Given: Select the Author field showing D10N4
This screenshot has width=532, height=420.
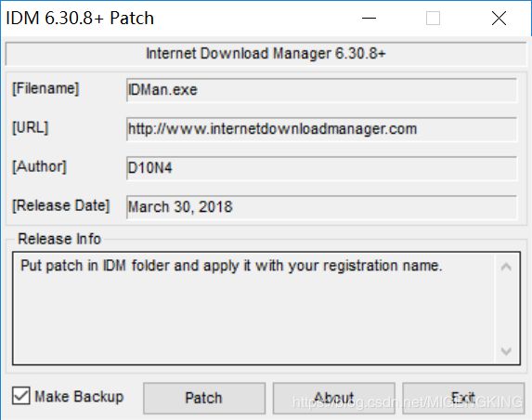Looking at the screenshot, I should 321,168.
